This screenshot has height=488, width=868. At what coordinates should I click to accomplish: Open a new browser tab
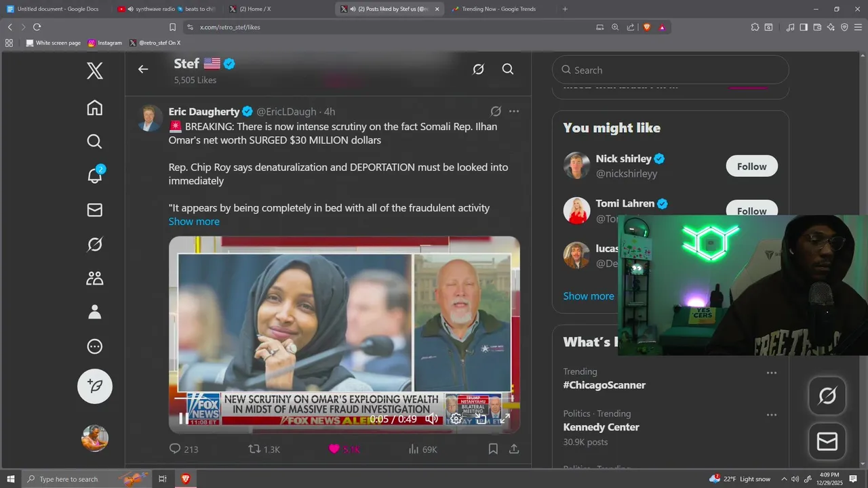click(565, 9)
